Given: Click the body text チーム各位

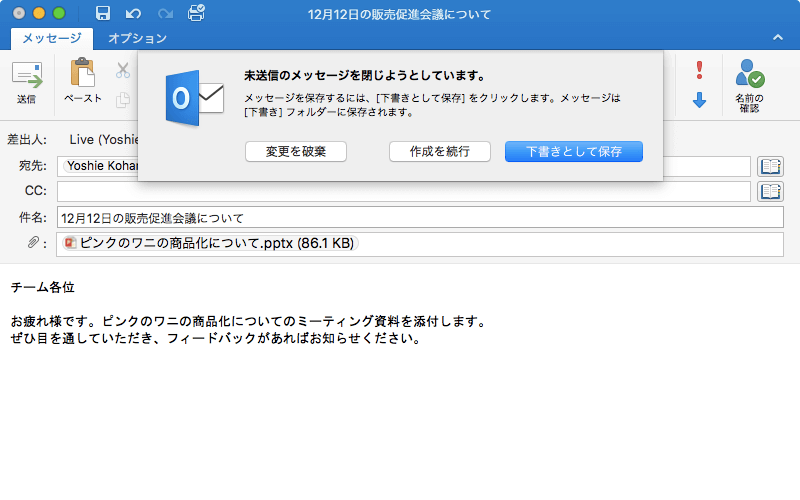Looking at the screenshot, I should point(43,287).
